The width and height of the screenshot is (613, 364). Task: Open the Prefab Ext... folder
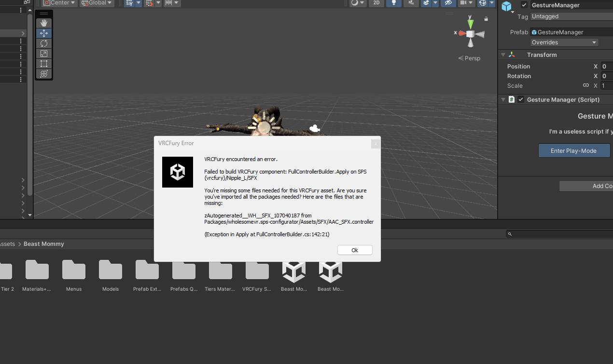coord(147,276)
